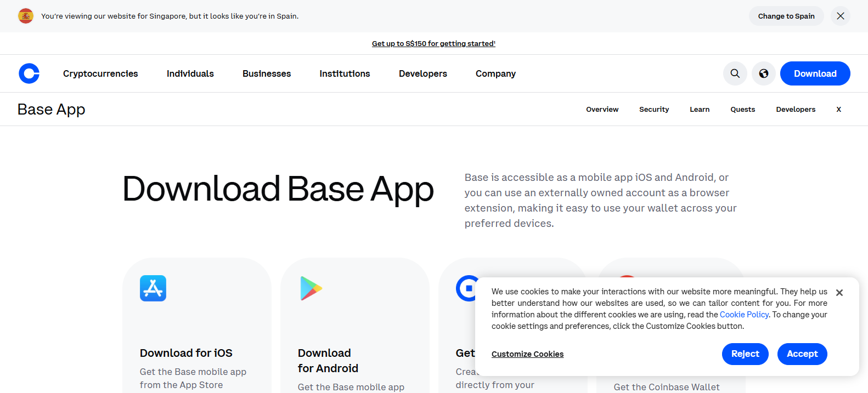Open the Cryptocurrencies menu
Screen dimensions: 868x393
pyautogui.click(x=100, y=73)
